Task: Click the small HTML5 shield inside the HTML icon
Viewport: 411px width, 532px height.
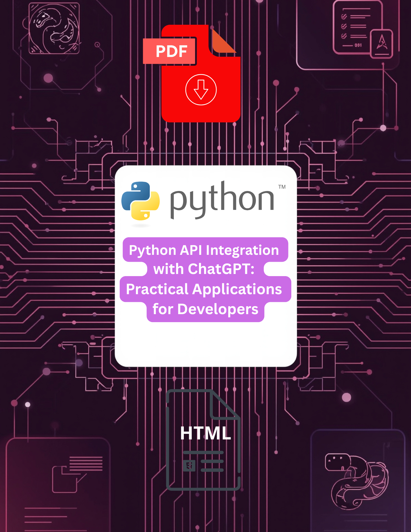Action: (189, 466)
